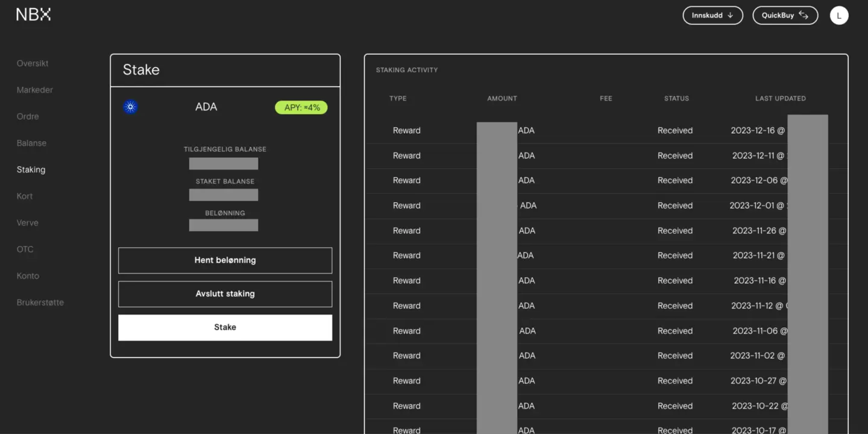
Task: Click Reward in the 2023-10-22 row
Action: pos(407,406)
